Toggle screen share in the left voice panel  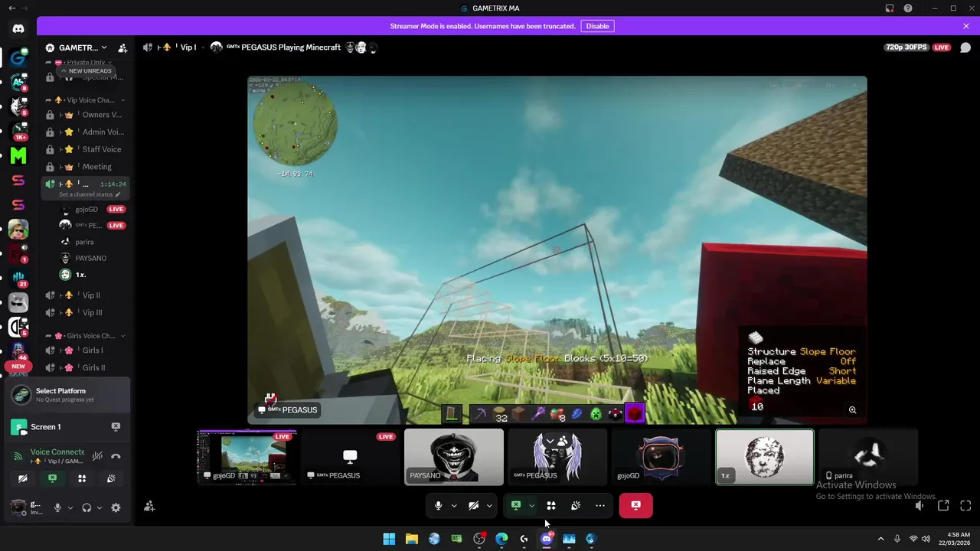(52, 478)
